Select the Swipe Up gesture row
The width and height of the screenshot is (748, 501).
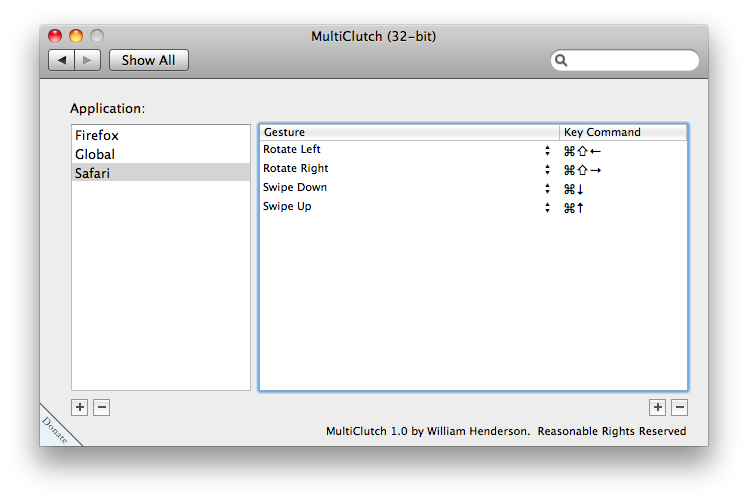click(x=474, y=208)
